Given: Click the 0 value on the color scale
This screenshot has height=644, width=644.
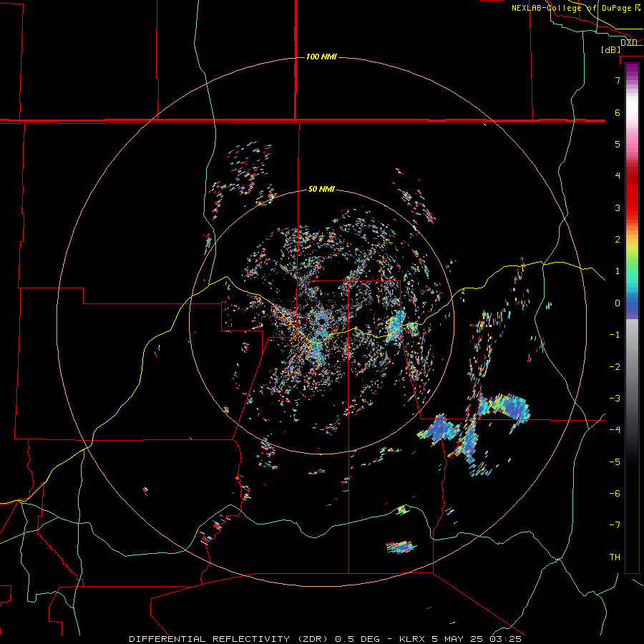Looking at the screenshot, I should pyautogui.click(x=618, y=303).
